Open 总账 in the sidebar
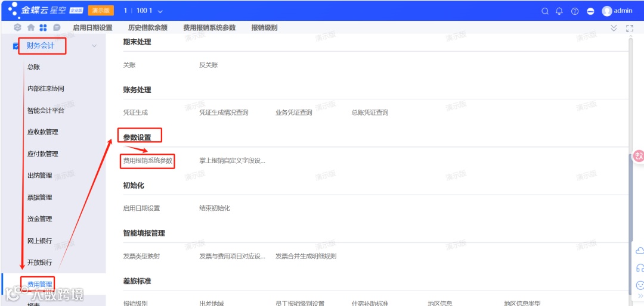This screenshot has width=644, height=306. [x=33, y=67]
